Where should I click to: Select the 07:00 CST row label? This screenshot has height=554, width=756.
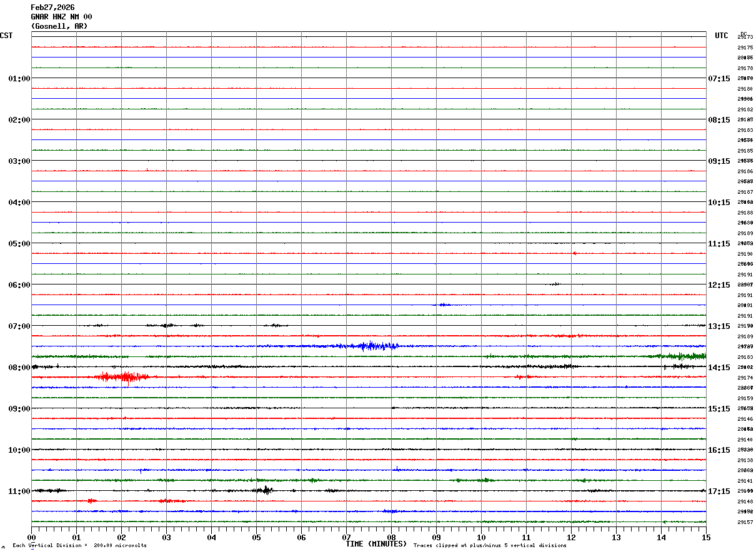[19, 326]
